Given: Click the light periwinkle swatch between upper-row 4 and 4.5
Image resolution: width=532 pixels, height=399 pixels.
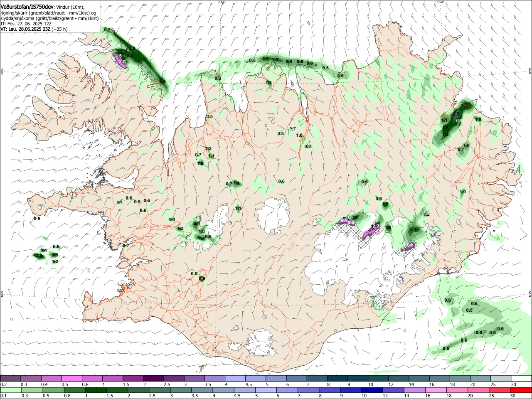Looking at the screenshot, I should pyautogui.click(x=235, y=378).
